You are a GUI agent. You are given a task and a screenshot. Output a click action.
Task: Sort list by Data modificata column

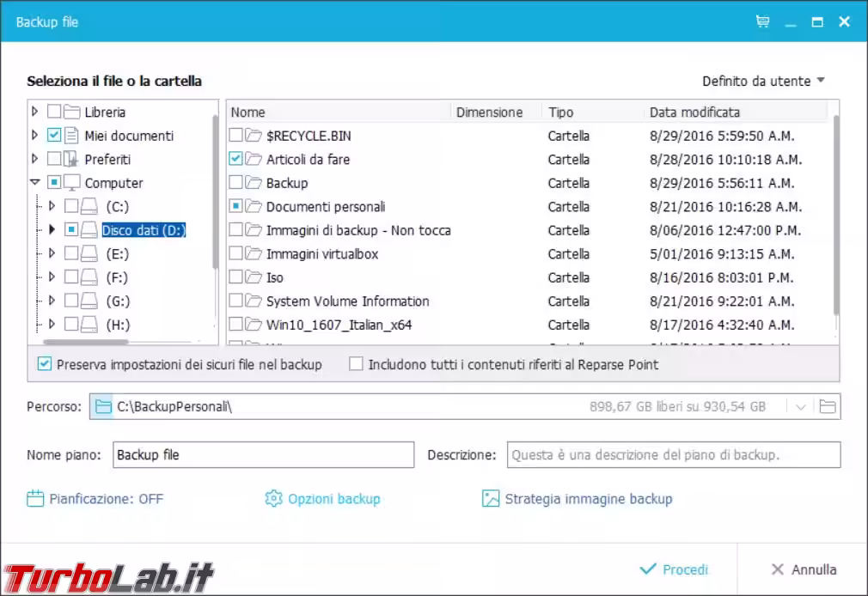694,113
